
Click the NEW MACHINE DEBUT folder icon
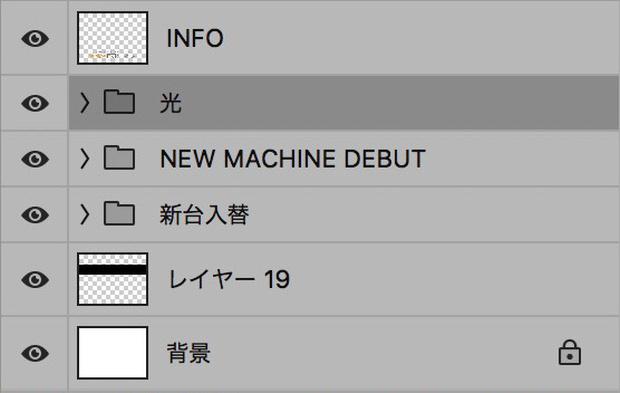pyautogui.click(x=119, y=158)
